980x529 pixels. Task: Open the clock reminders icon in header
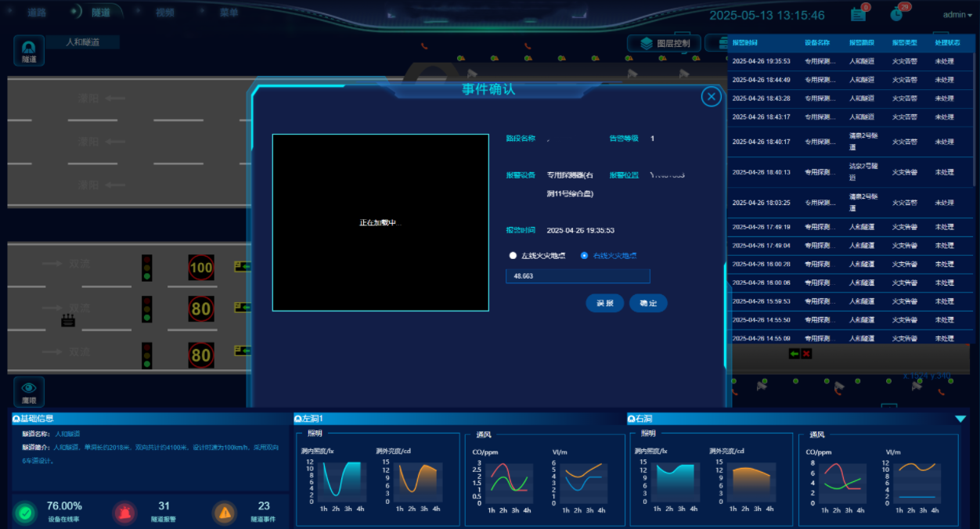point(897,14)
